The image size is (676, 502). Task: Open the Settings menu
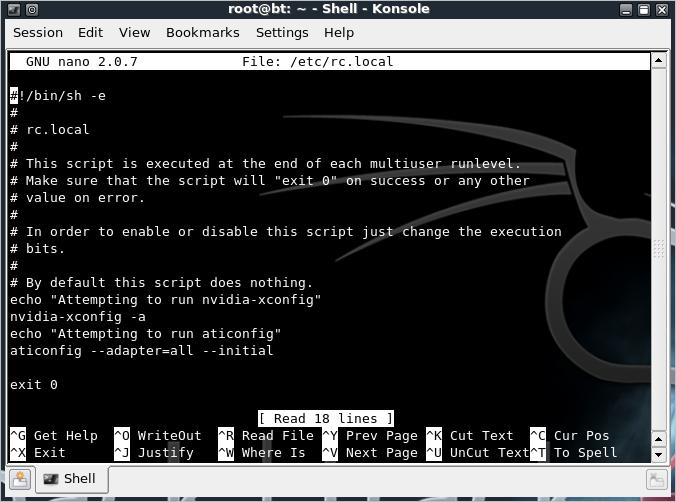tap(282, 33)
